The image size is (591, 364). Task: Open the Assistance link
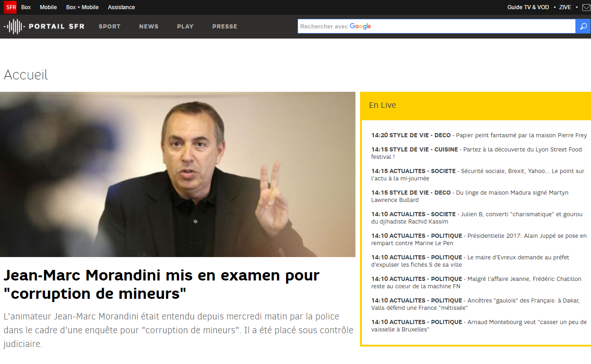tap(121, 7)
